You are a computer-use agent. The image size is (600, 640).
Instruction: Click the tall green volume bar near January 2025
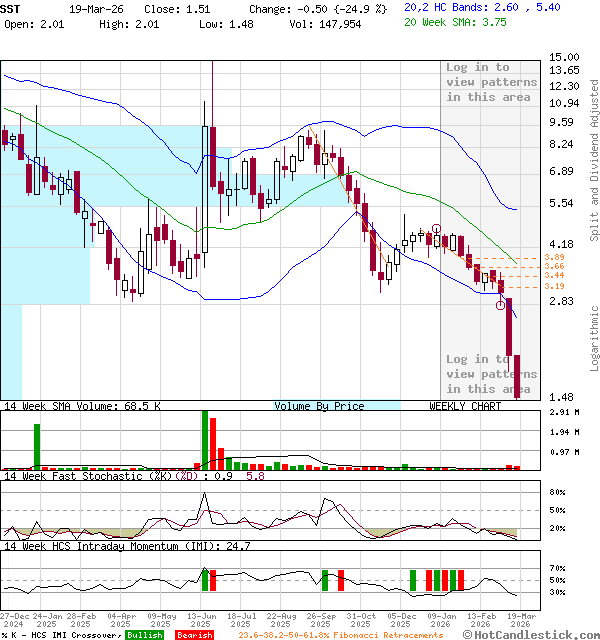(37, 445)
